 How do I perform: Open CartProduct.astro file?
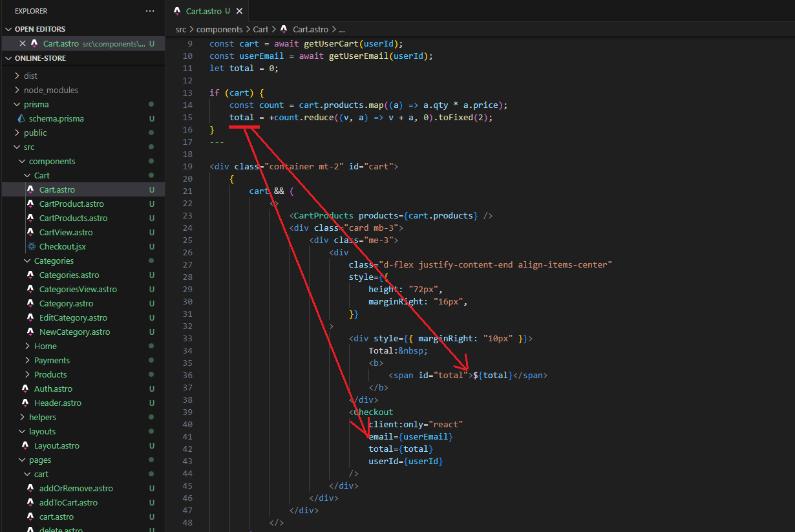(71, 204)
